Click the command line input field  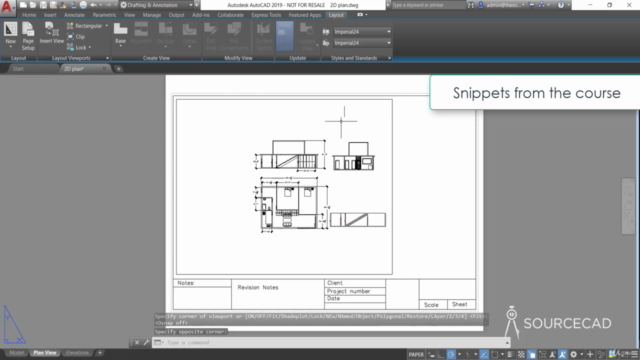(x=331, y=342)
